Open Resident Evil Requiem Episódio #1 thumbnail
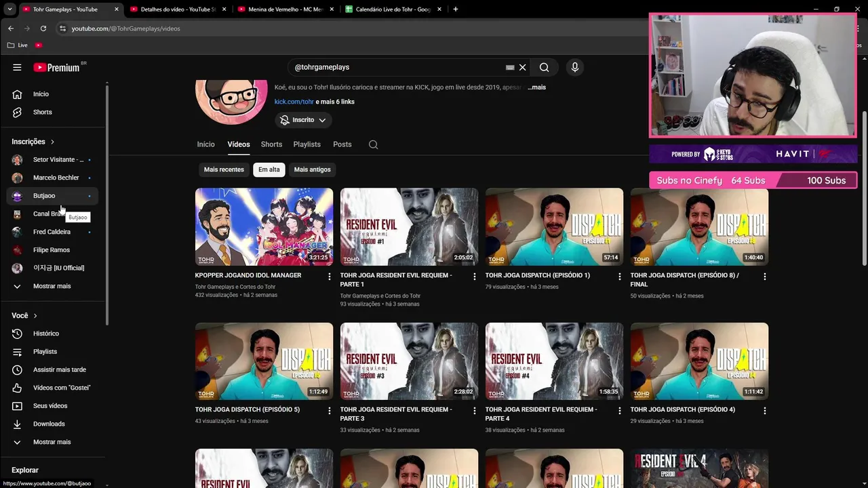The image size is (868, 488). pos(409,226)
